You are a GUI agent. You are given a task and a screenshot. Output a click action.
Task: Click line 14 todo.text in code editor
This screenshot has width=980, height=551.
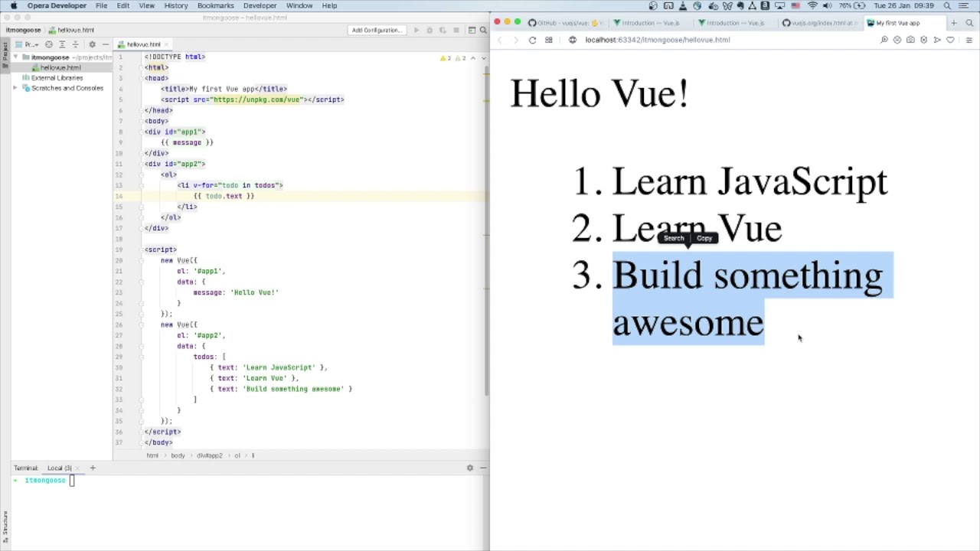224,196
